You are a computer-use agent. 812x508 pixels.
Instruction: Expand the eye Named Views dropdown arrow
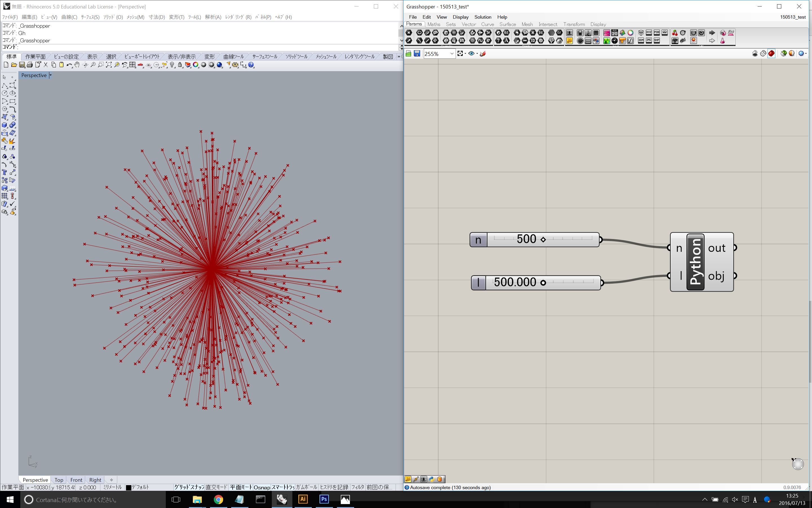point(477,54)
